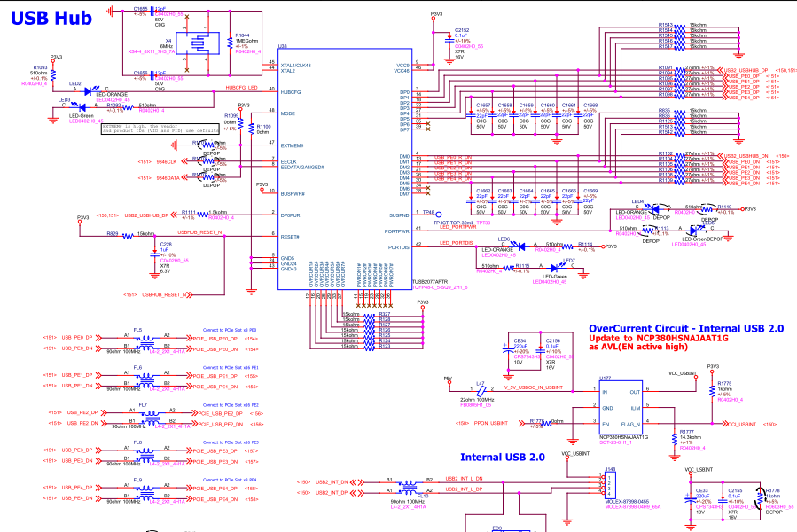Click the R1844 1MEGohm resistor
The image size is (797, 532).
coord(231,43)
